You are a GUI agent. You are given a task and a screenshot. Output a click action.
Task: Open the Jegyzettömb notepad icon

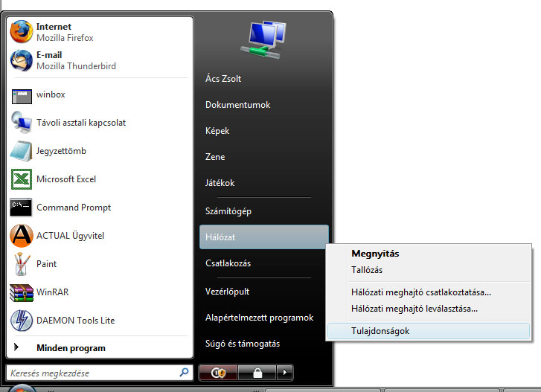[x=22, y=151]
